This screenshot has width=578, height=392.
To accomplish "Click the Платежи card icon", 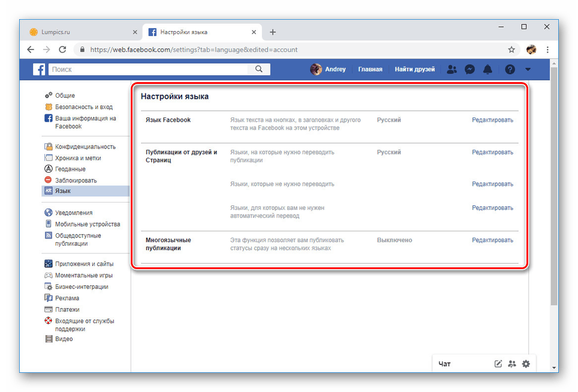I will tap(49, 309).
